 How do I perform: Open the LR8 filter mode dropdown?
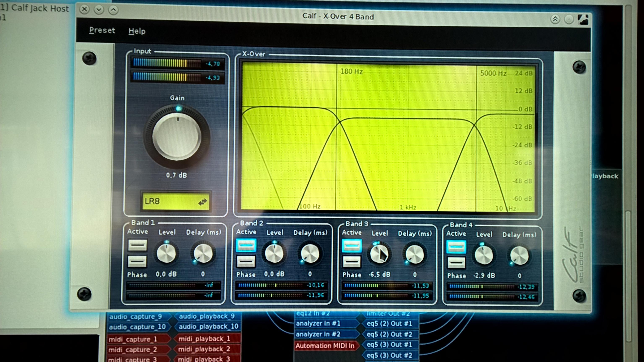pos(176,201)
